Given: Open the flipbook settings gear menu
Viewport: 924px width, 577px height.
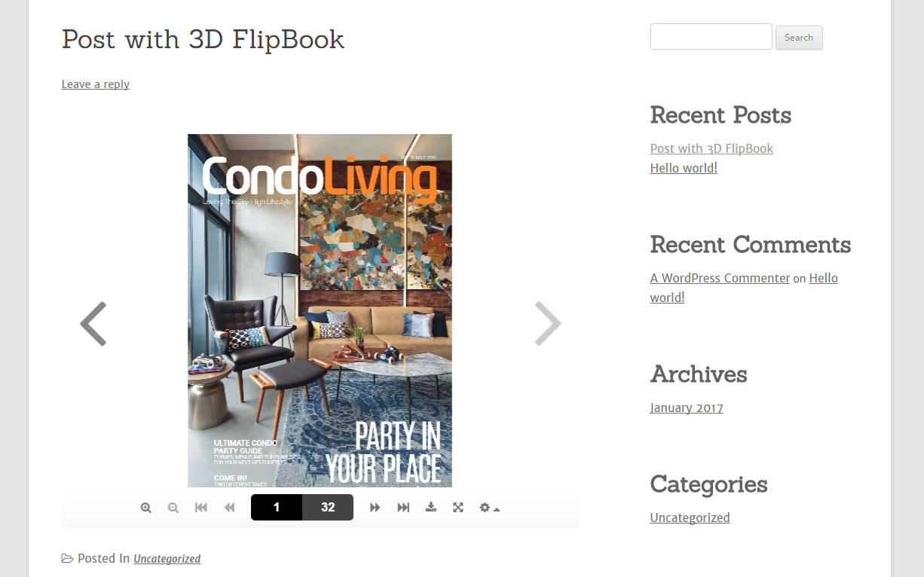Looking at the screenshot, I should tap(489, 508).
